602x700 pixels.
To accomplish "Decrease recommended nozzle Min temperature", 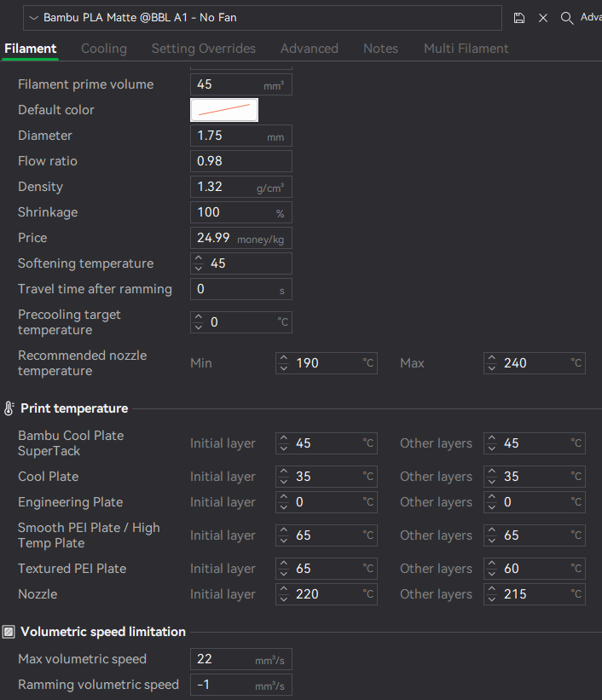I will pyautogui.click(x=284, y=368).
